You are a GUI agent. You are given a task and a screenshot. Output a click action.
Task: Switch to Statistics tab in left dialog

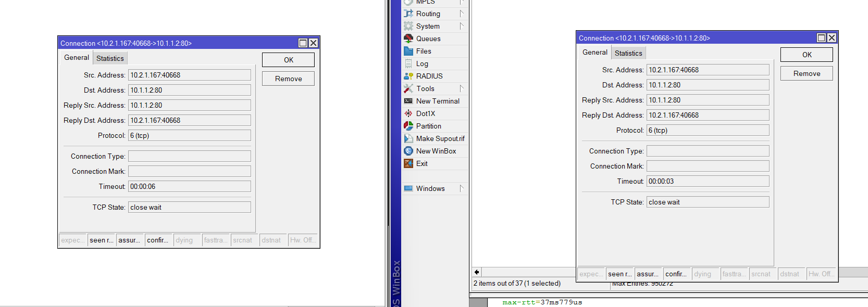coord(110,58)
